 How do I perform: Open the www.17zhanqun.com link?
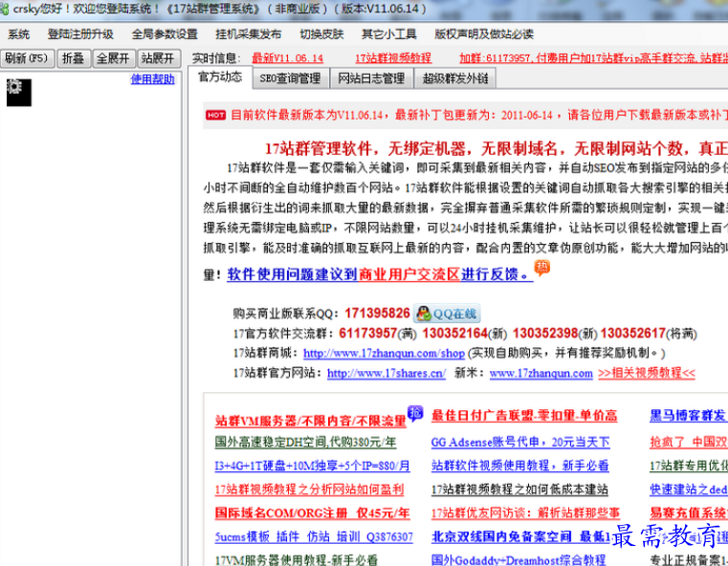pos(540,373)
